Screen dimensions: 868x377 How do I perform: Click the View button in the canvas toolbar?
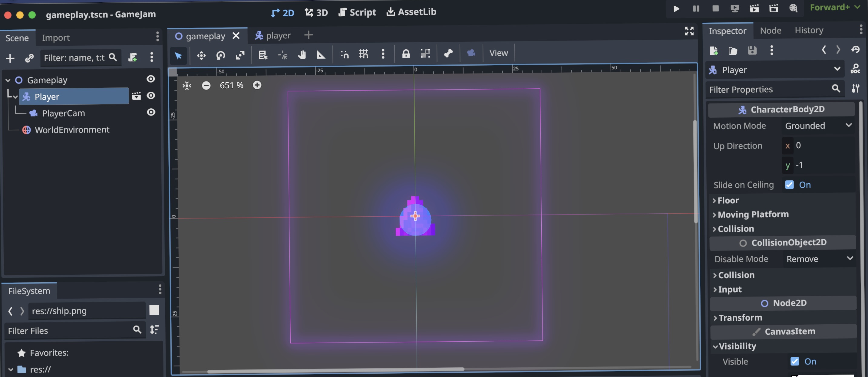[498, 53]
